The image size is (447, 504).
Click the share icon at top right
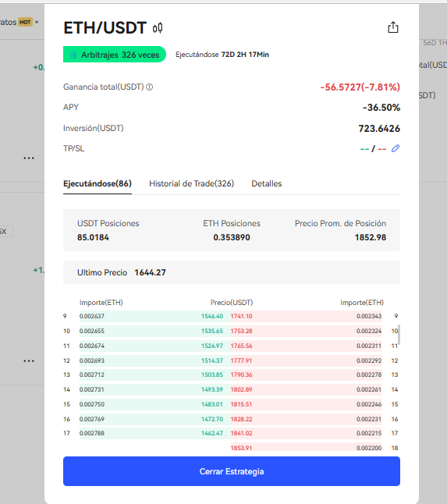point(392,27)
